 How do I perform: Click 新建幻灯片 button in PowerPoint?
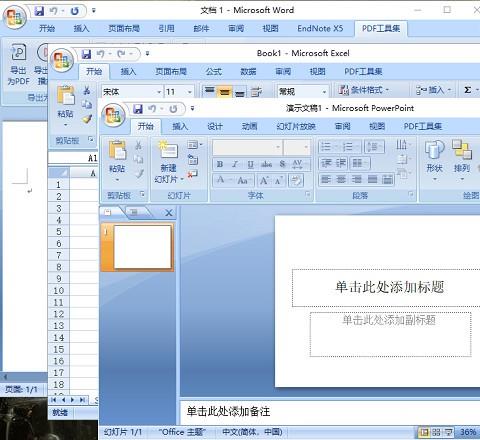[x=169, y=162]
